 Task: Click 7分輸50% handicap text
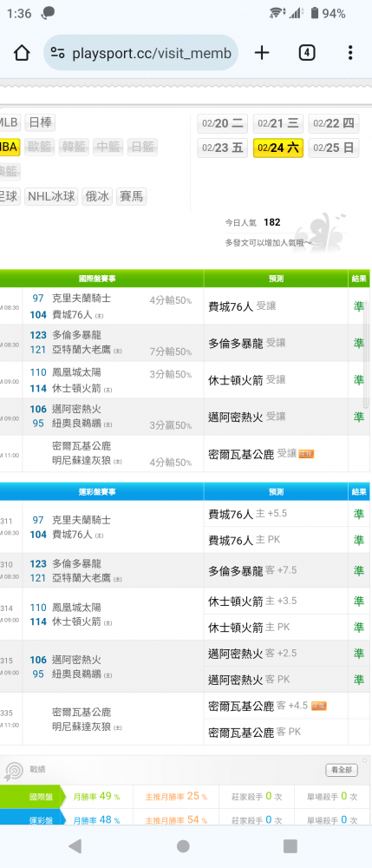pos(171,352)
